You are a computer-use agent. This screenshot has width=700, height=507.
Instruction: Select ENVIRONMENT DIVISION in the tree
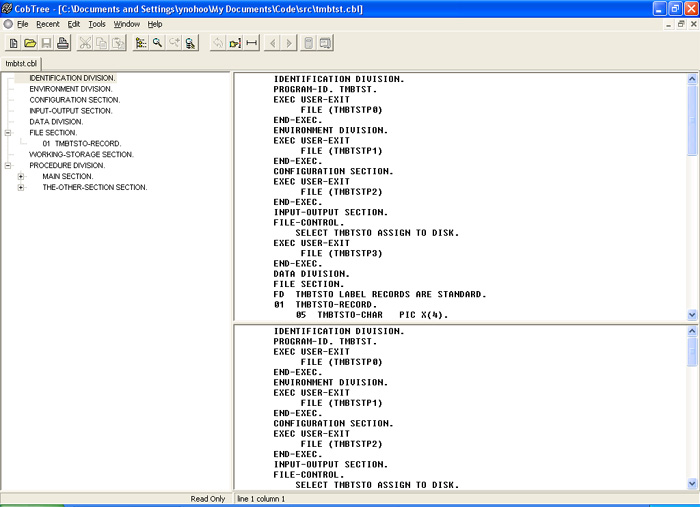pos(71,89)
